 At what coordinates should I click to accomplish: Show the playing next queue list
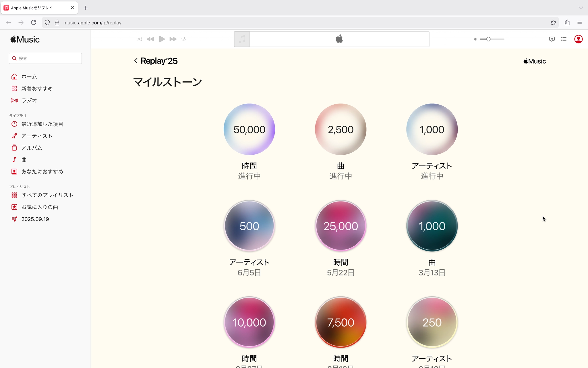click(564, 39)
